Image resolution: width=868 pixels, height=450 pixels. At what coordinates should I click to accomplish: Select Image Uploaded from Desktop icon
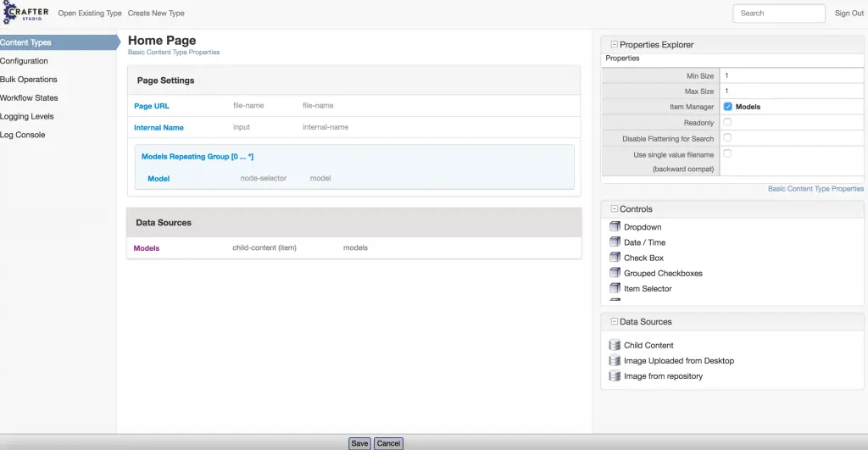click(615, 360)
